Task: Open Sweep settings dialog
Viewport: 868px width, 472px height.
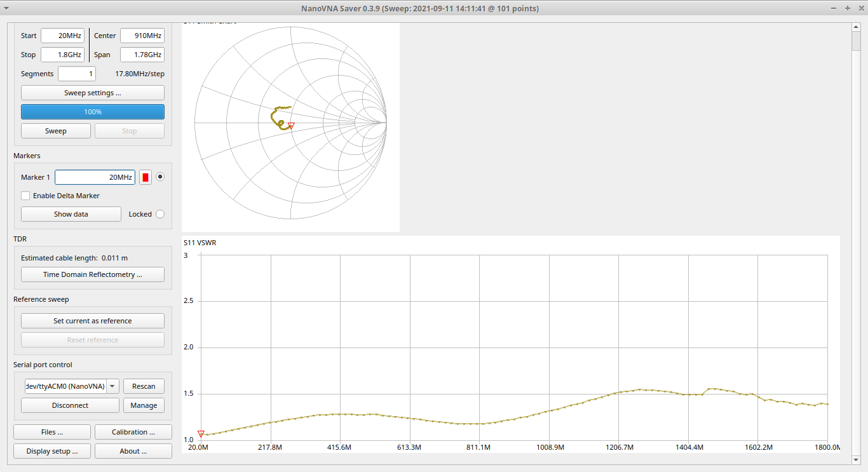Action: [x=93, y=93]
